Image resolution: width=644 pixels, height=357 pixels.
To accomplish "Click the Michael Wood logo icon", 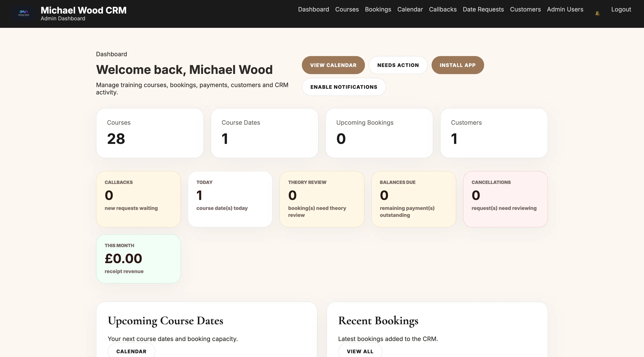I will 24,14.
